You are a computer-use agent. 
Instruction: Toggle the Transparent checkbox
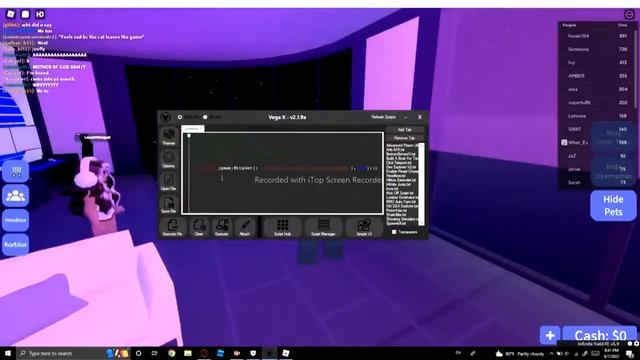(394, 232)
